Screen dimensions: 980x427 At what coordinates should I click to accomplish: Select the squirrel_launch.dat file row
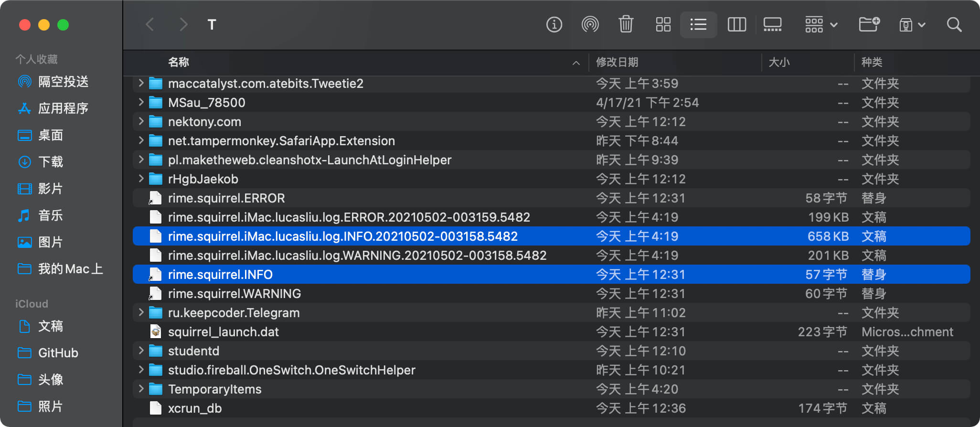coord(551,331)
